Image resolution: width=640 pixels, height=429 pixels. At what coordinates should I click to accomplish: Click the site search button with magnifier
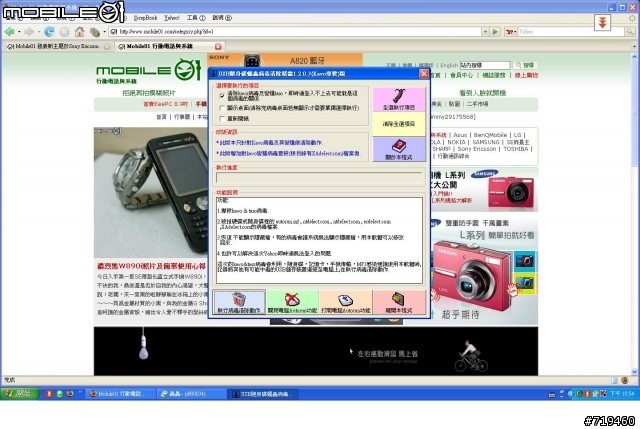click(x=525, y=65)
